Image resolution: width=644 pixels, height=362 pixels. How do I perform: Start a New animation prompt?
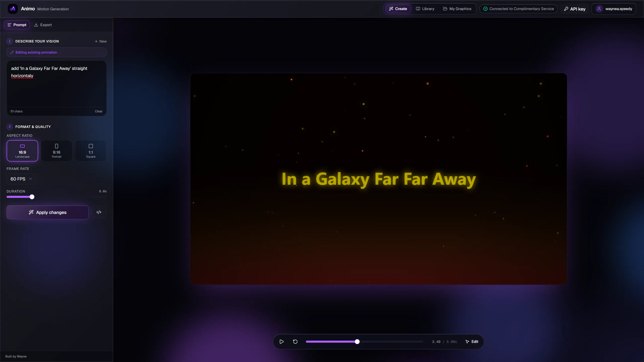(101, 41)
